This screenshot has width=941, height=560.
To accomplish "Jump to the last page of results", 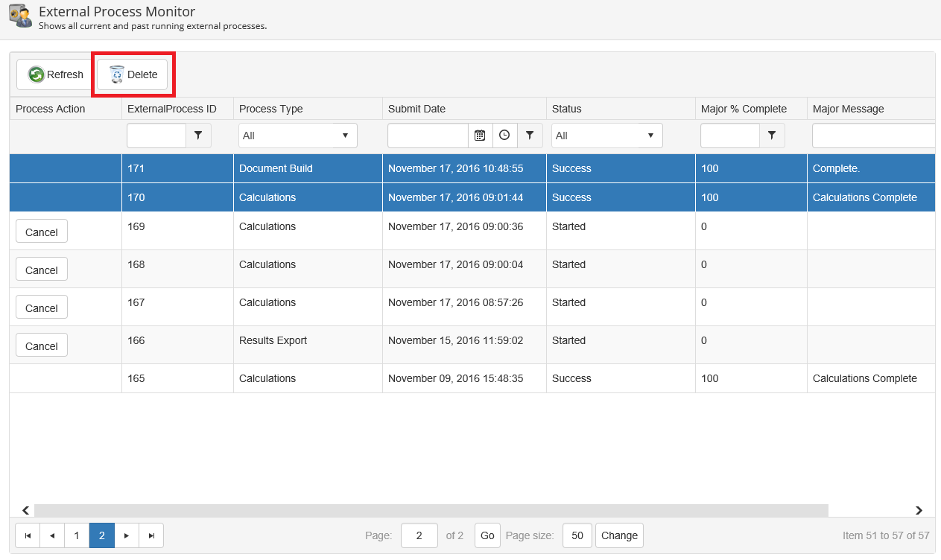I will coord(151,535).
